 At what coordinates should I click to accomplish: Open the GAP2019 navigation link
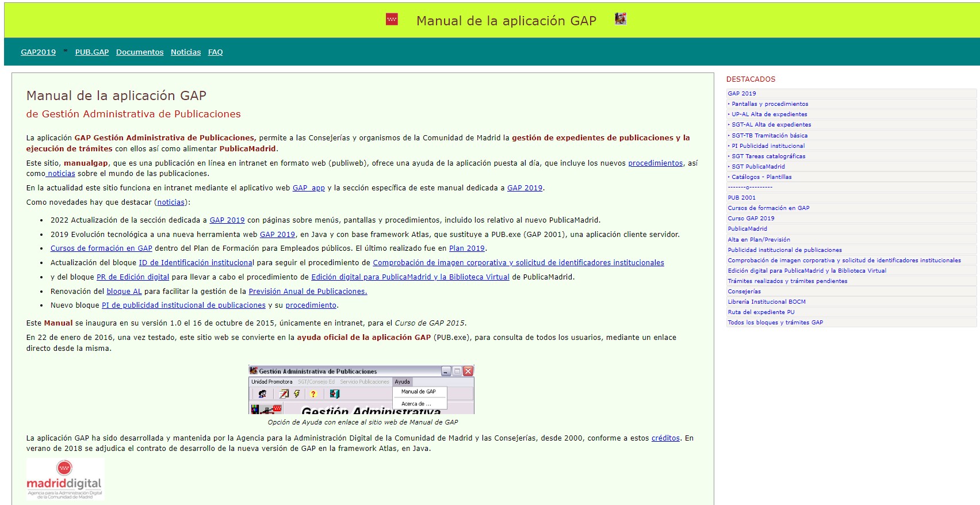(x=39, y=52)
